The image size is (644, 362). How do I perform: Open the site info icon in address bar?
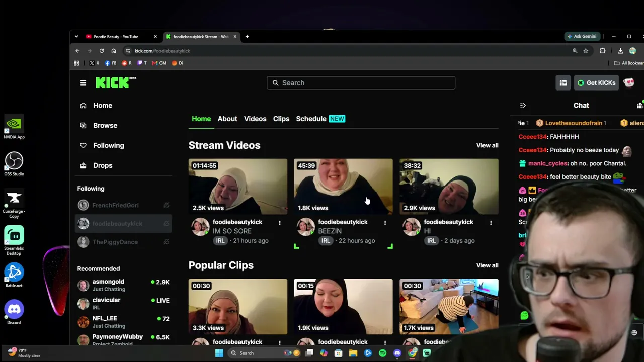[128, 51]
